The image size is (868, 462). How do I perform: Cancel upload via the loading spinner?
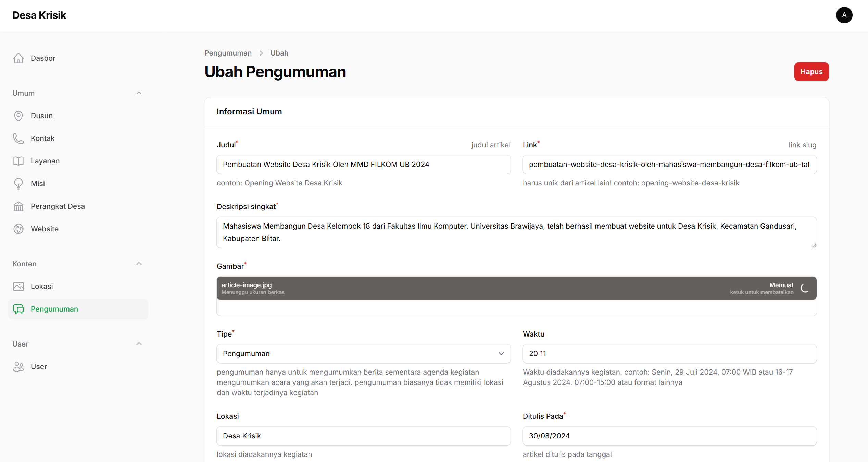(805, 288)
